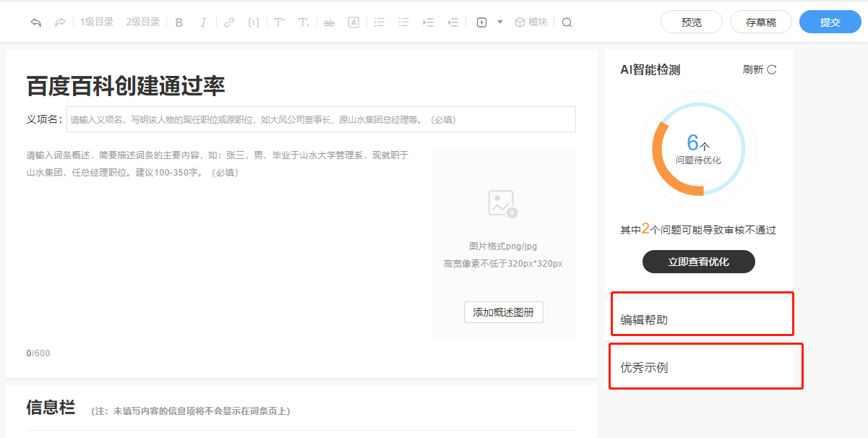The height and width of the screenshot is (438, 868).
Task: Click the redo arrow icon
Action: pos(60,22)
